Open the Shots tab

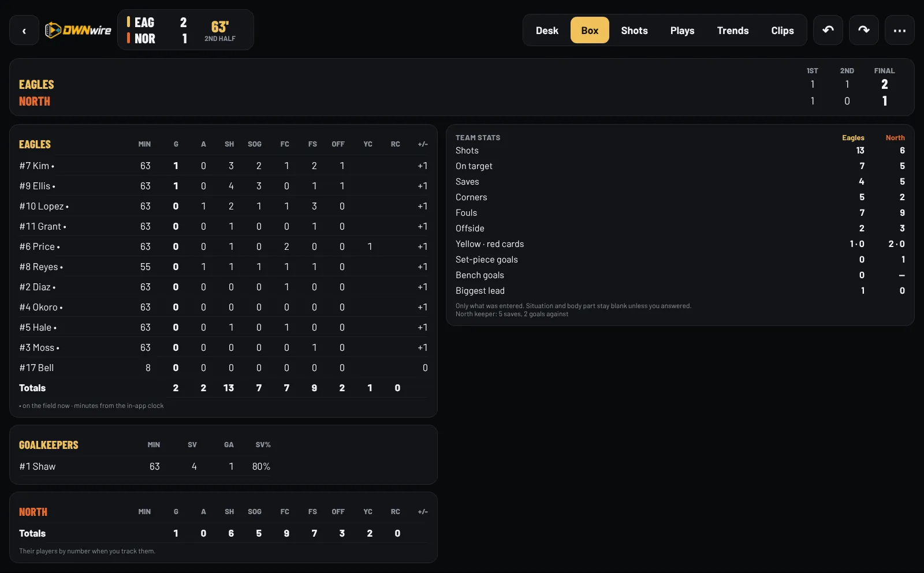(634, 31)
